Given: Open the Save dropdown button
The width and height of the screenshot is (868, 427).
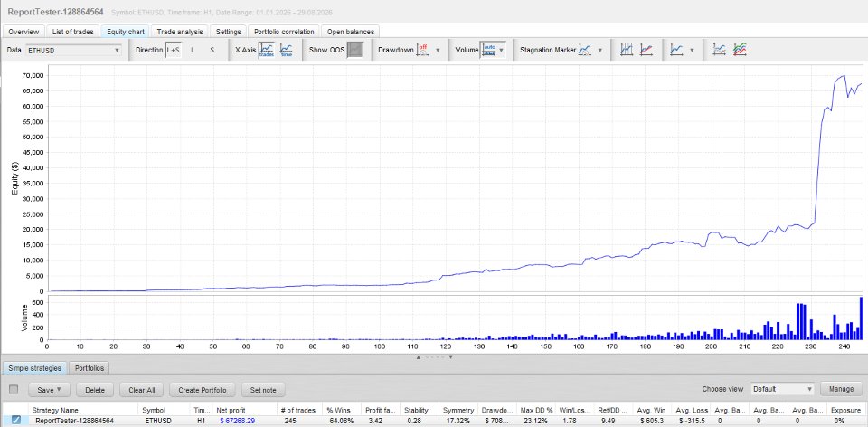Looking at the screenshot, I should 50,390.
